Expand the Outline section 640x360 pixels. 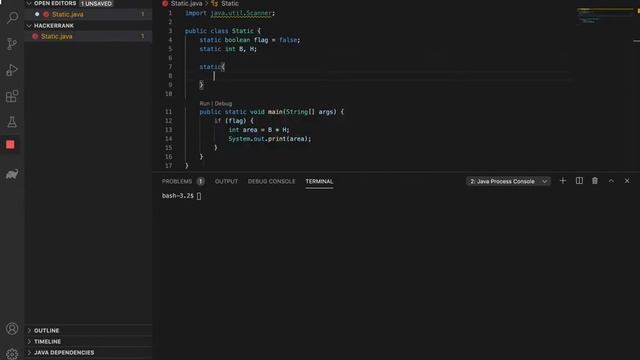coord(47,330)
